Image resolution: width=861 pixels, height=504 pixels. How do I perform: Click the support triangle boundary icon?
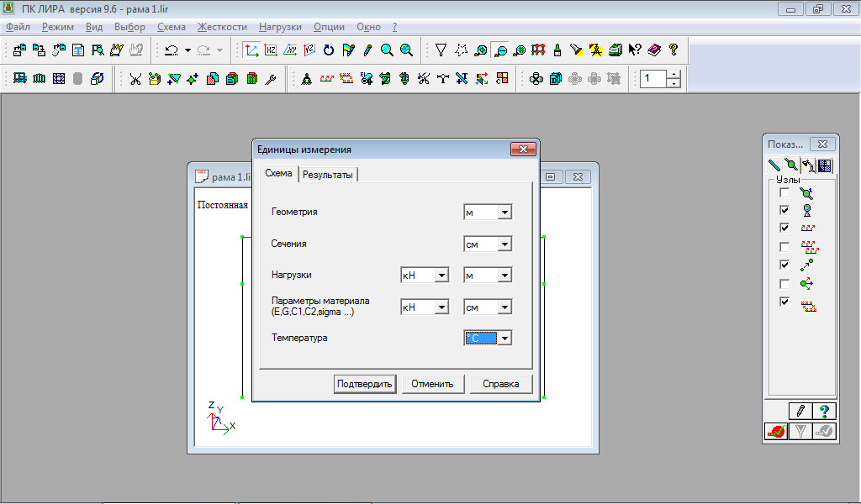(307, 79)
